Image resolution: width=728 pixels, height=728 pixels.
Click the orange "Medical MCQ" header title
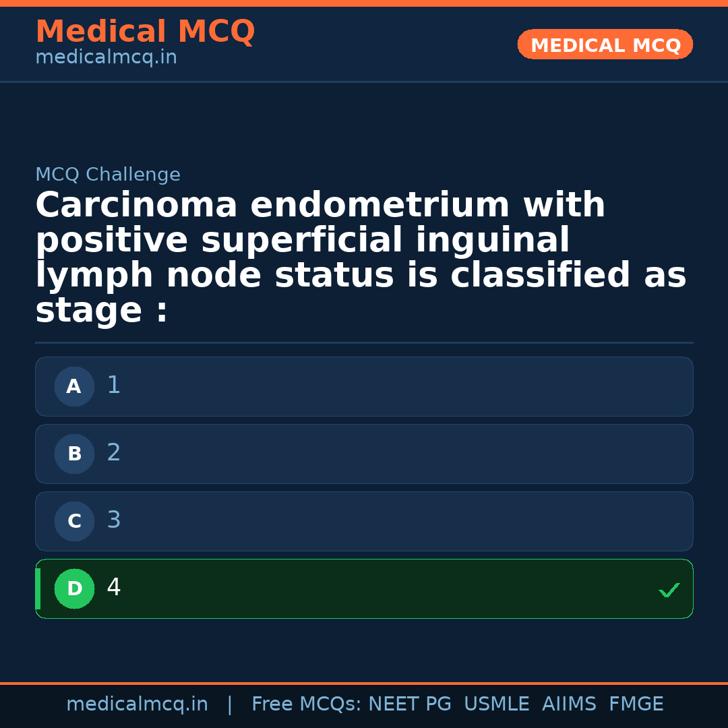pyautogui.click(x=145, y=32)
